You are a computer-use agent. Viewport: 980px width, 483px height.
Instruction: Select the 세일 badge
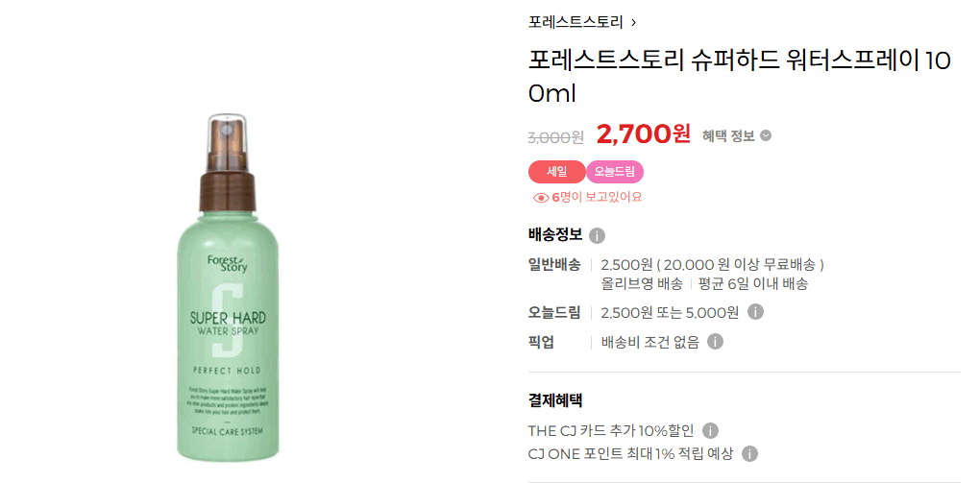(x=557, y=172)
